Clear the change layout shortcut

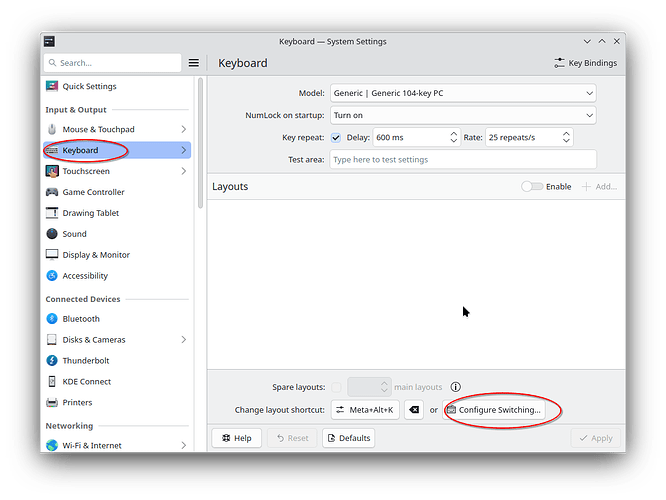[414, 410]
